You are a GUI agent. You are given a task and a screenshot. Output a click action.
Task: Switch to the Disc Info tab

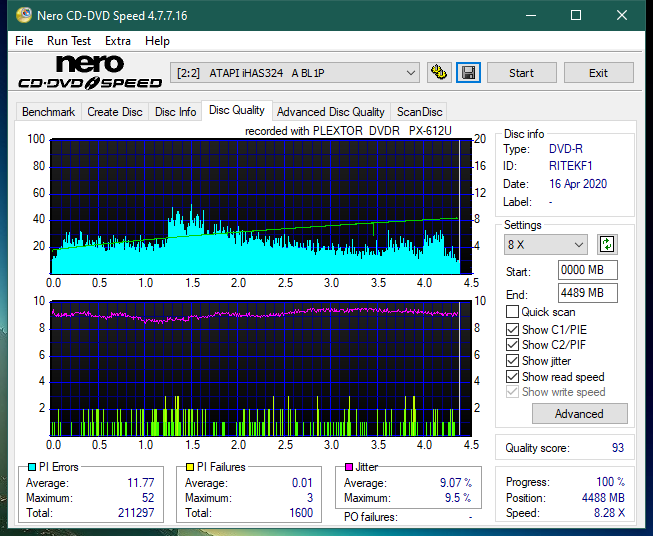pyautogui.click(x=175, y=112)
